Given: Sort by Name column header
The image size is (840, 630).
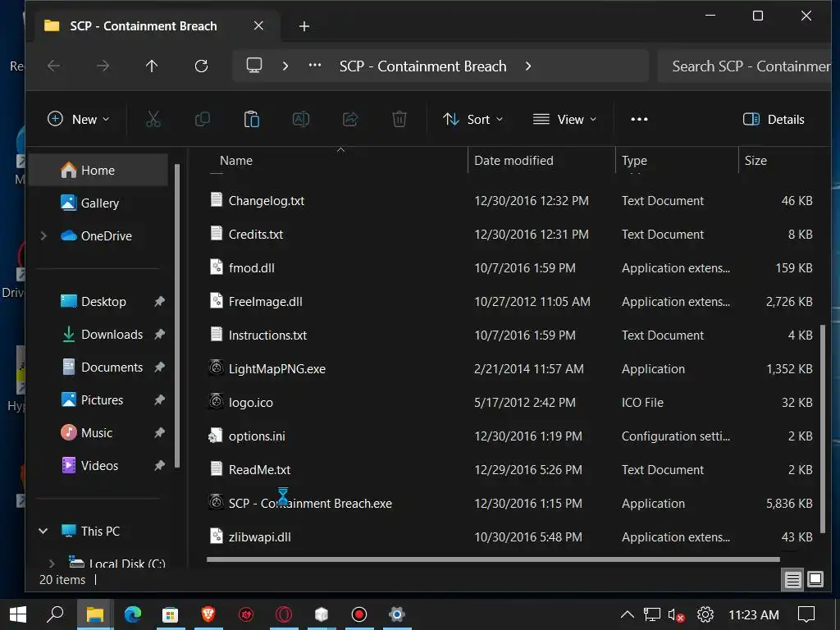Looking at the screenshot, I should click(x=235, y=160).
